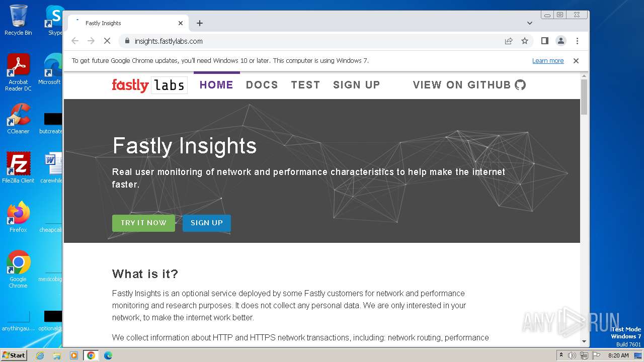The image size is (644, 362).
Task: Go forward in browser history
Action: pos(91,41)
